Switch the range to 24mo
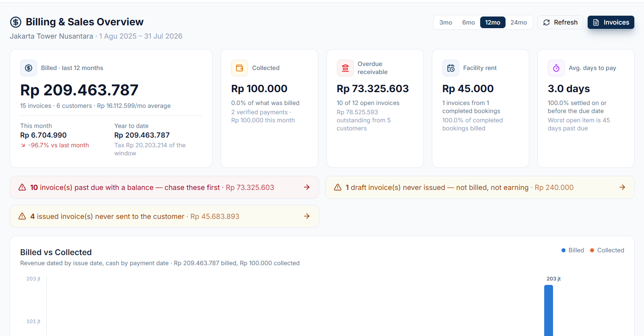The height and width of the screenshot is (336, 644). click(519, 23)
